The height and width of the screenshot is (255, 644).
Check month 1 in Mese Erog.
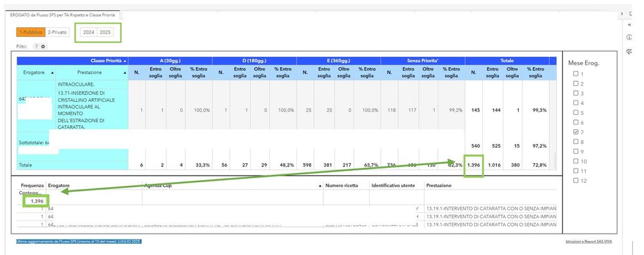coord(576,74)
